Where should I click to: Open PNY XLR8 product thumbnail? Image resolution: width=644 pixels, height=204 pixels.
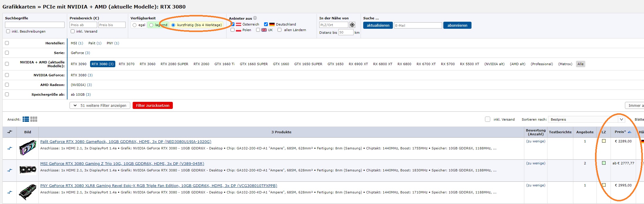coord(28,192)
